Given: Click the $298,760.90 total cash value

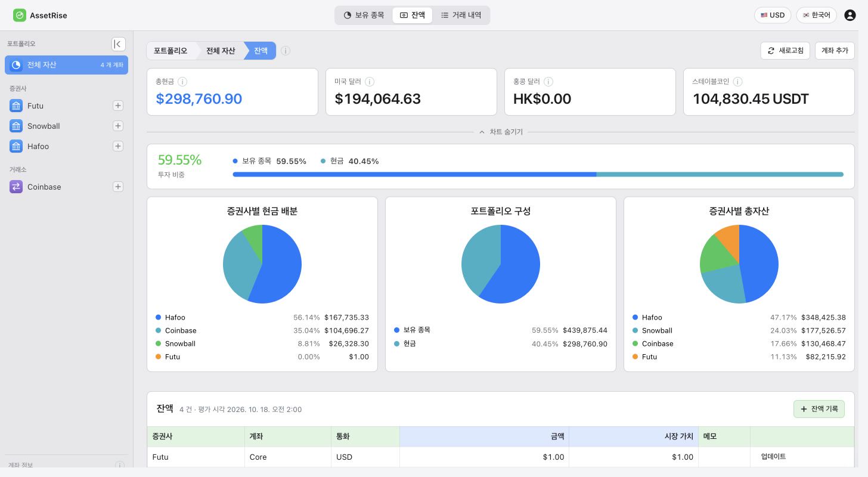Looking at the screenshot, I should click(x=199, y=99).
